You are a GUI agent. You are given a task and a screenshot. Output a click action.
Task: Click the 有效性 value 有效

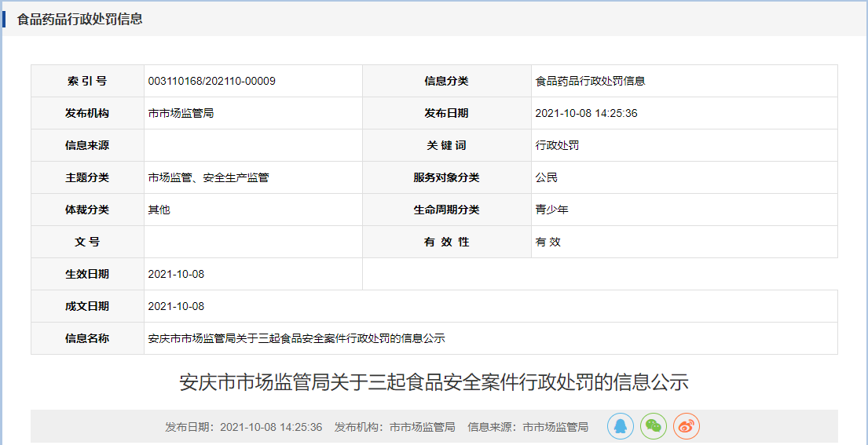(x=548, y=242)
